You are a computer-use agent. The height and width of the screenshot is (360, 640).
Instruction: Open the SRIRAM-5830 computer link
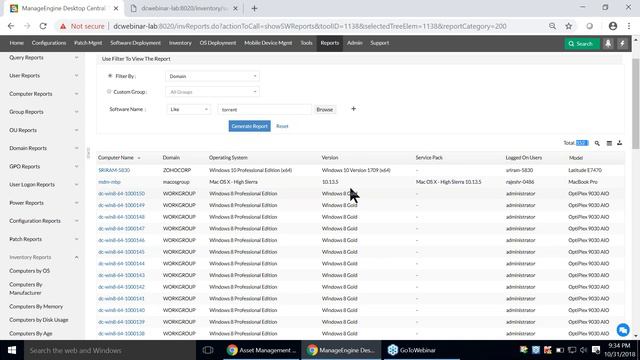(x=114, y=170)
